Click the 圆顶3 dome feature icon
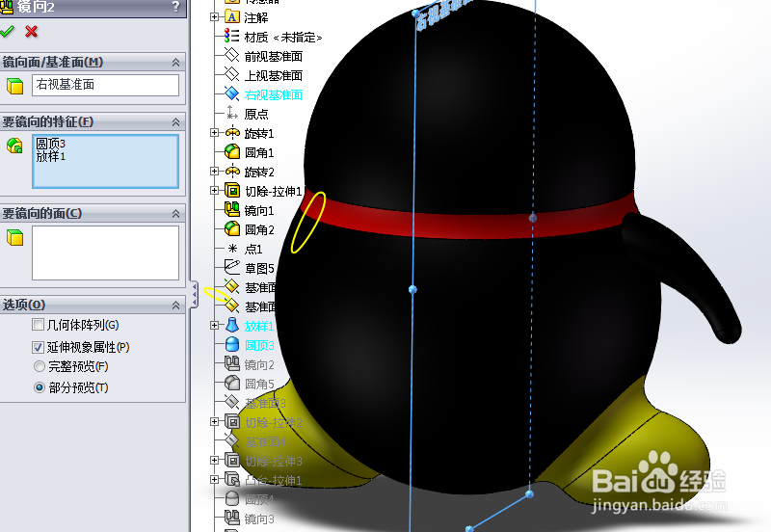 click(232, 344)
